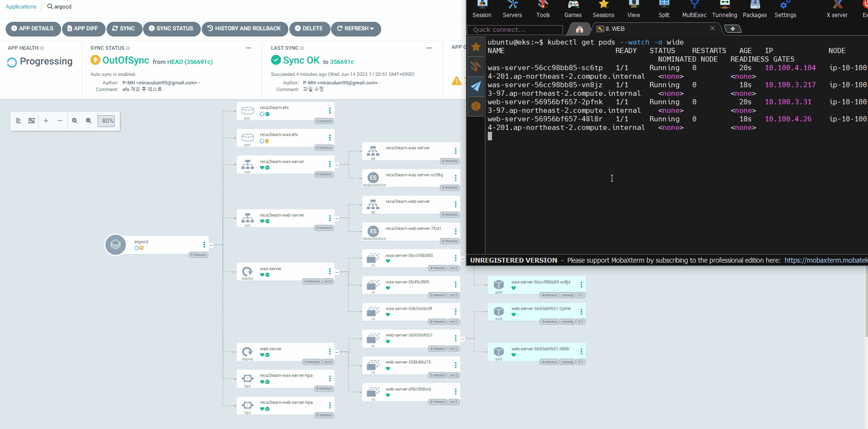This screenshot has height=429, width=868.
Task: Click the fit-to-screen image icon in tree toolbar
Action: pos(31,121)
